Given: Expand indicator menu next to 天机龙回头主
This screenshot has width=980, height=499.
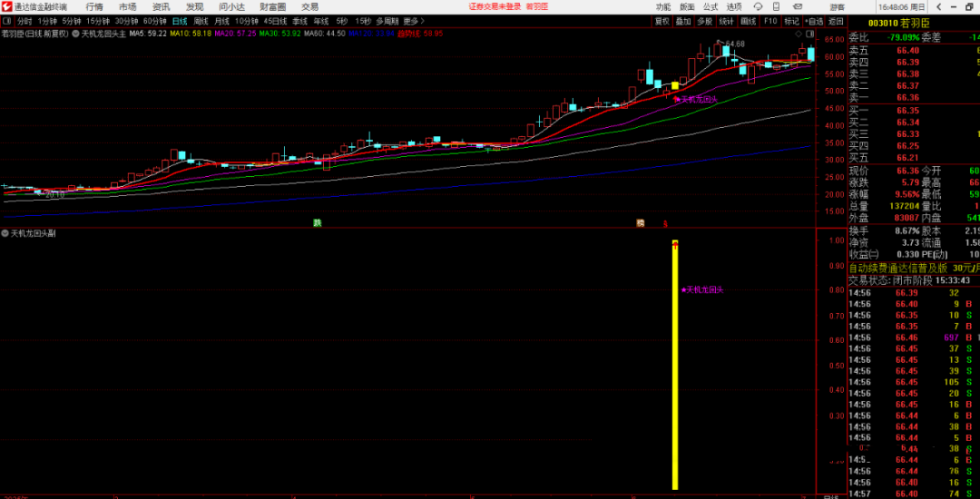Looking at the screenshot, I should [x=76, y=34].
